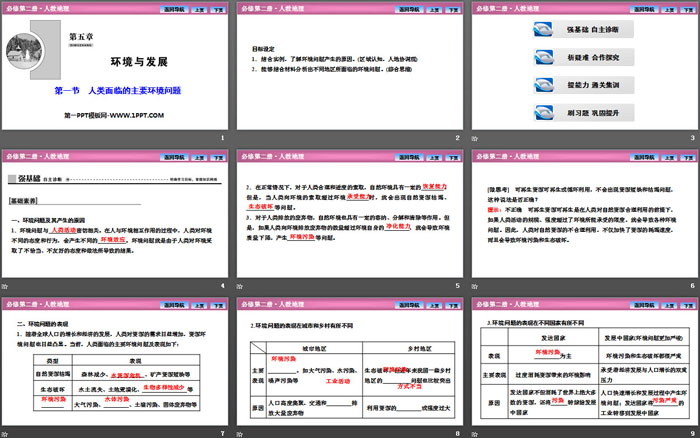This screenshot has width=700, height=438.
Task: Click 返回导航 button on slide 9
Action: [643, 305]
